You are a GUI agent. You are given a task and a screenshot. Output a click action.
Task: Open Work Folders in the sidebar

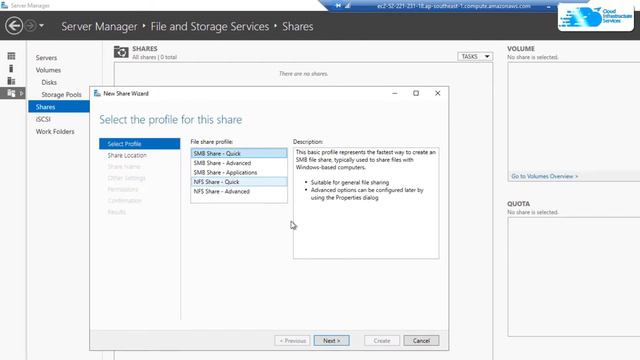click(x=55, y=131)
